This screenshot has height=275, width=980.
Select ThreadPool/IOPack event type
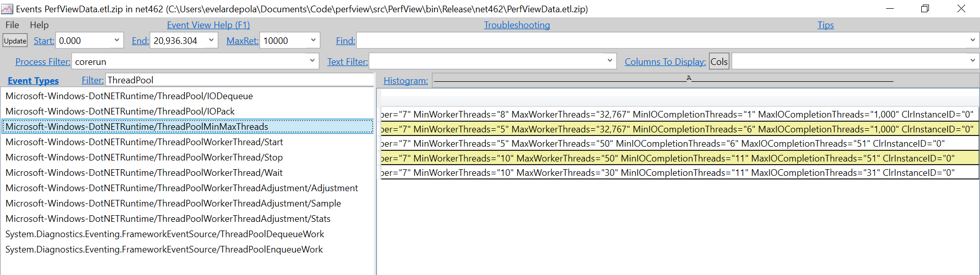pos(120,111)
